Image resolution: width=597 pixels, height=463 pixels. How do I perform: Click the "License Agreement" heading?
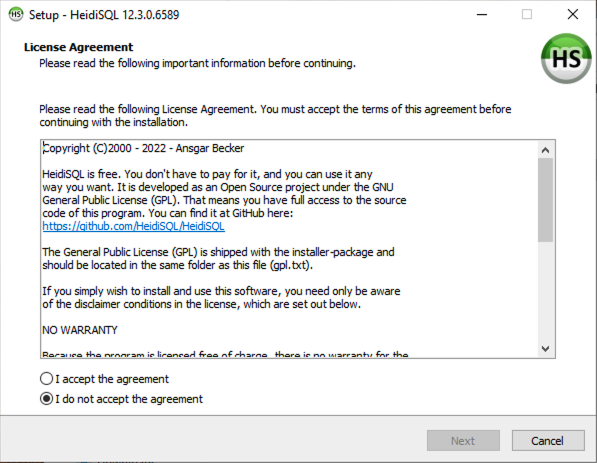pyautogui.click(x=78, y=47)
